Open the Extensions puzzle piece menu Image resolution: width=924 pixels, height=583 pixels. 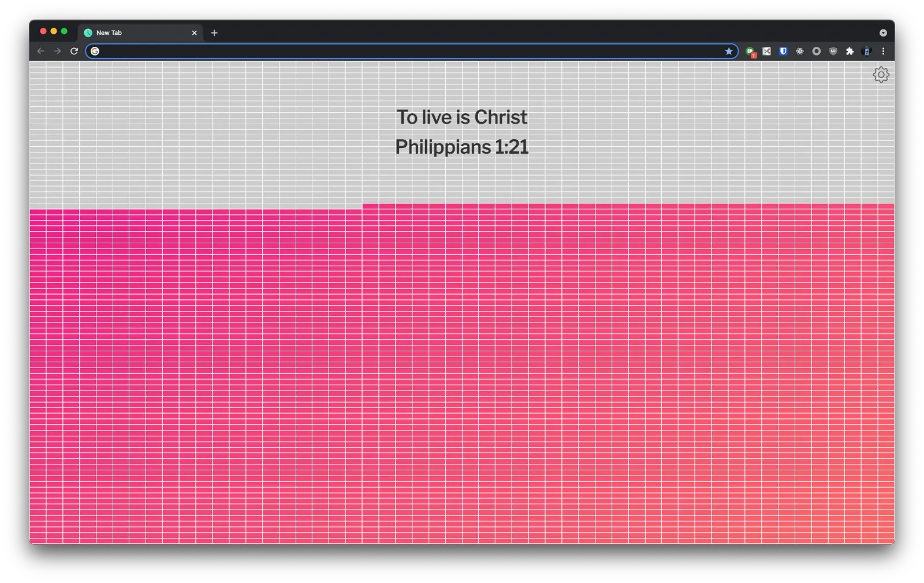click(x=850, y=51)
